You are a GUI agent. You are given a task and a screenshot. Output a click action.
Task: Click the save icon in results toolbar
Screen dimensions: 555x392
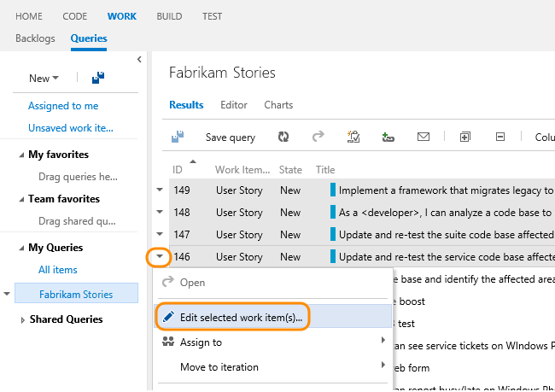178,137
